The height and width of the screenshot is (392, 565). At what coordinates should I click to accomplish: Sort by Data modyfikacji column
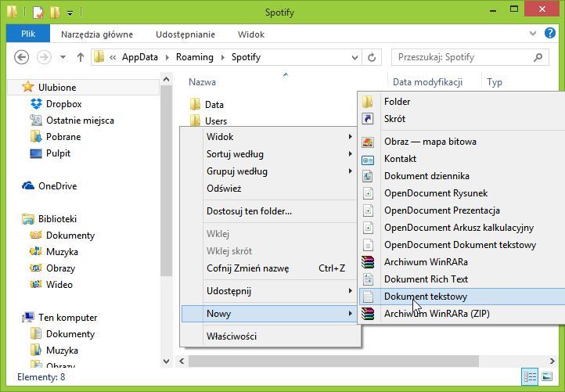(x=428, y=82)
